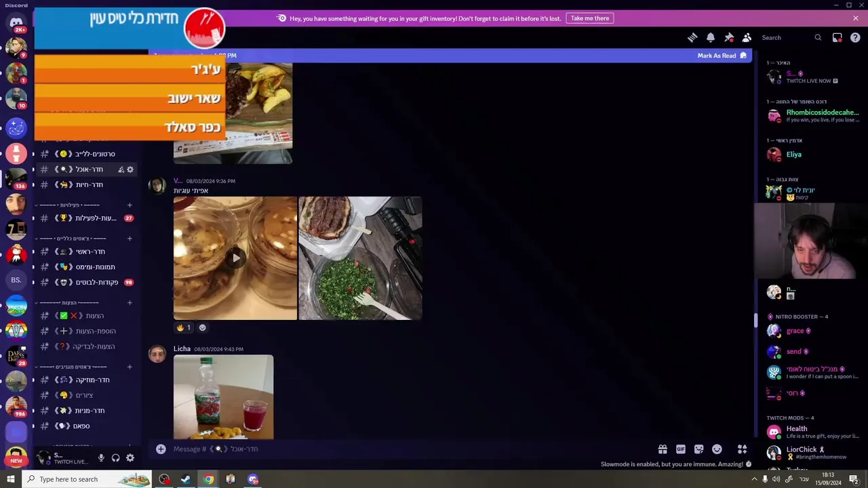Open the Help question mark icon

(x=856, y=38)
